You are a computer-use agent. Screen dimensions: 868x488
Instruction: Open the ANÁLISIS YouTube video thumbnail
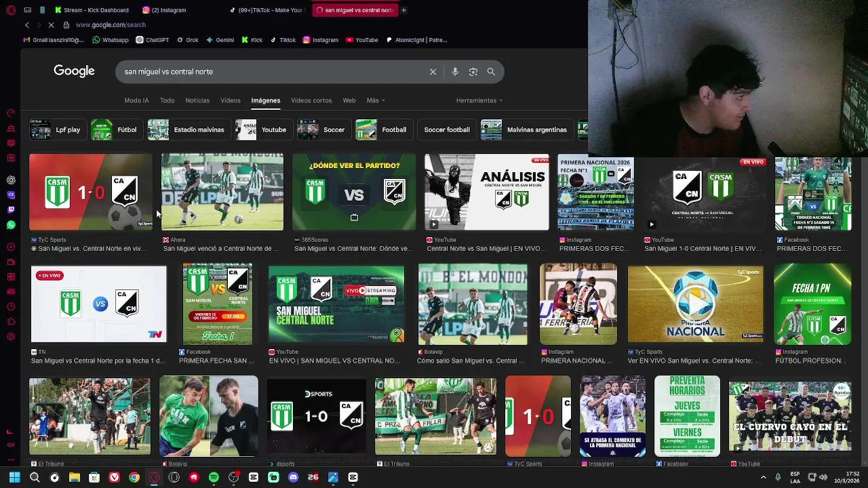pos(487,192)
